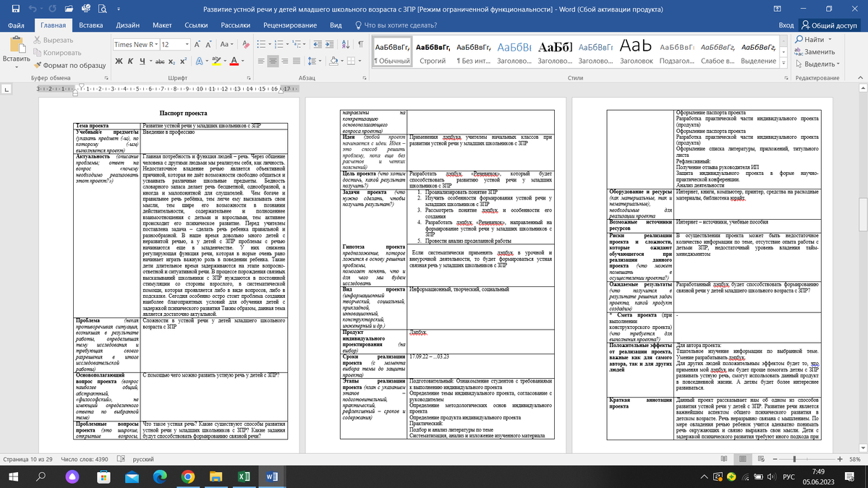Open the Файл menu
The width and height of the screenshot is (868, 488).
point(16,25)
